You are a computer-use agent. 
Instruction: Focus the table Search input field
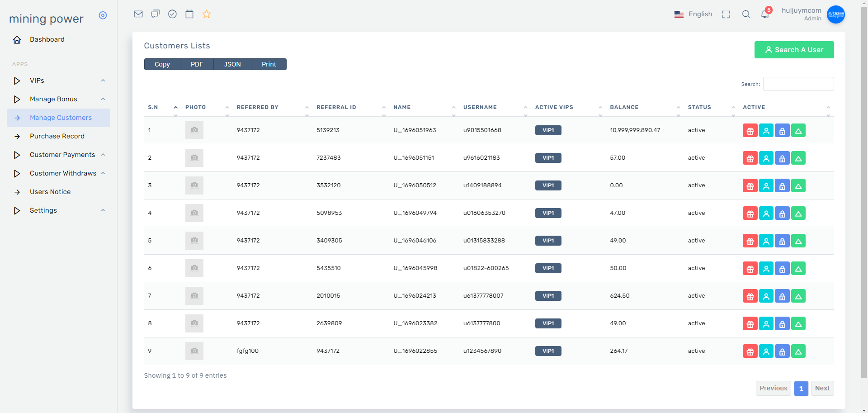click(798, 84)
